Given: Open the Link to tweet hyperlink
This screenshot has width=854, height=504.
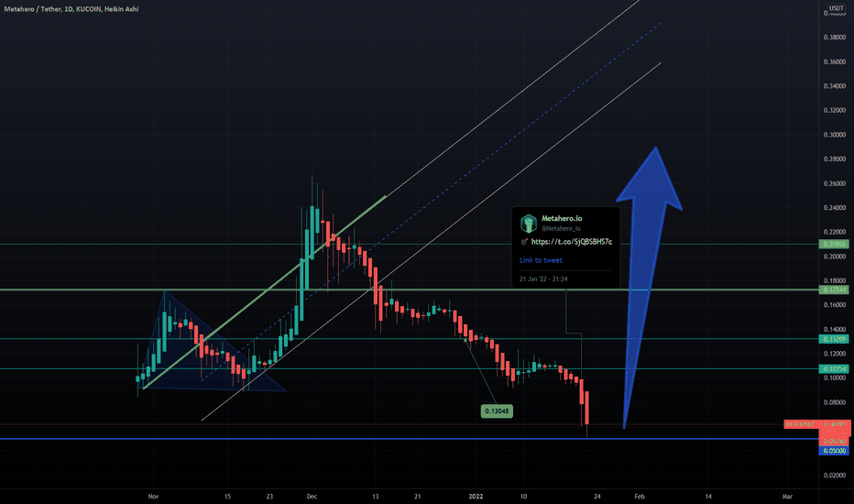Looking at the screenshot, I should pos(541,260).
